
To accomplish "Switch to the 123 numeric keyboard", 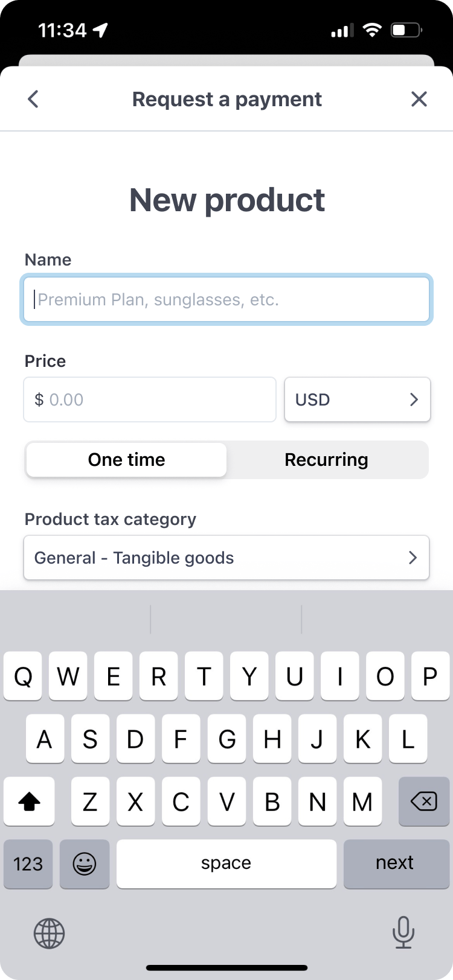I will tap(28, 864).
